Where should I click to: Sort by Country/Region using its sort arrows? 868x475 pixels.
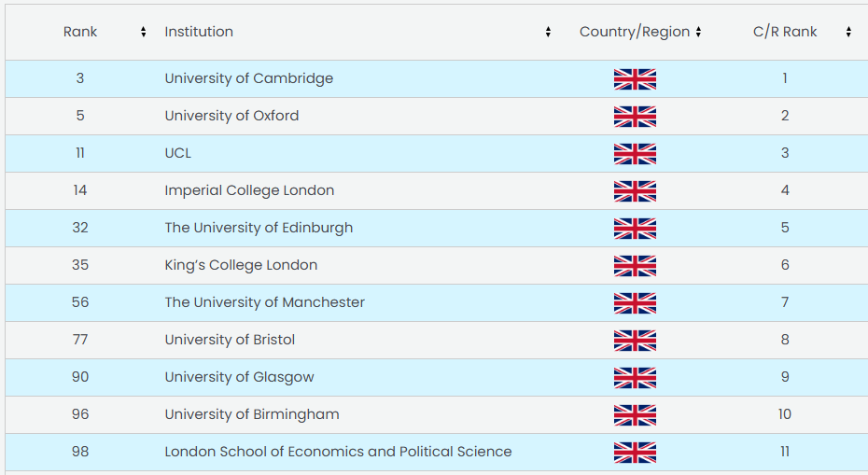pos(698,32)
